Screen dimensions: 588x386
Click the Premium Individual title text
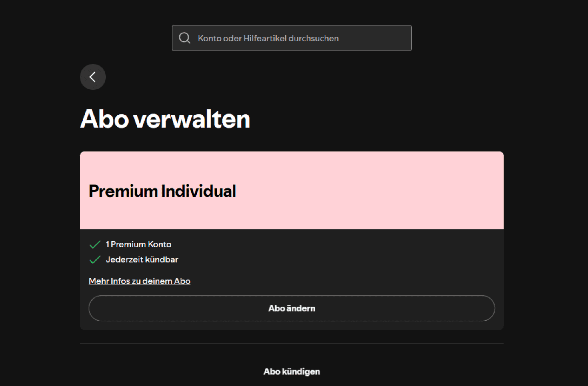pyautogui.click(x=163, y=191)
